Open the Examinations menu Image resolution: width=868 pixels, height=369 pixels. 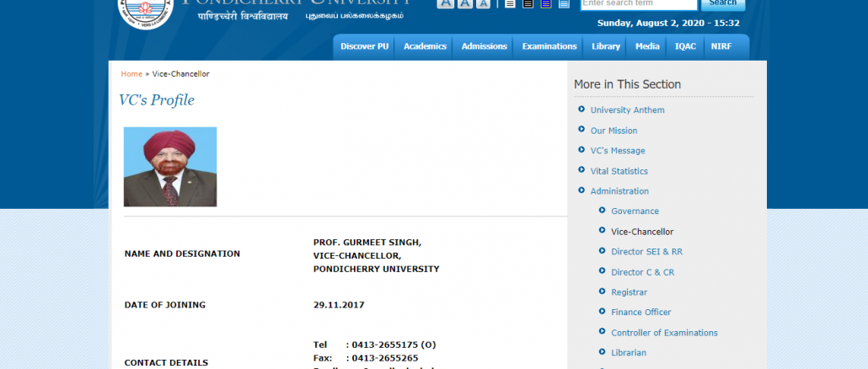[x=549, y=46]
